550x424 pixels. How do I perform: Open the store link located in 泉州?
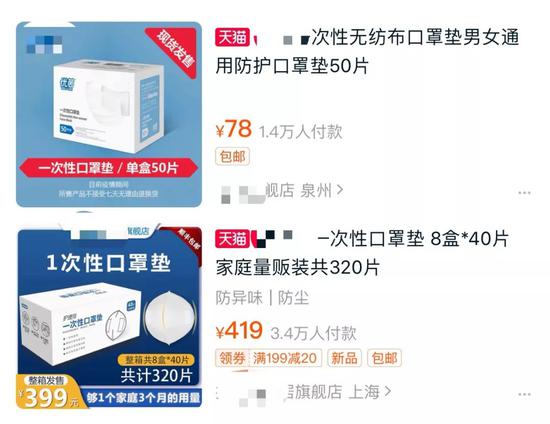coord(280,191)
